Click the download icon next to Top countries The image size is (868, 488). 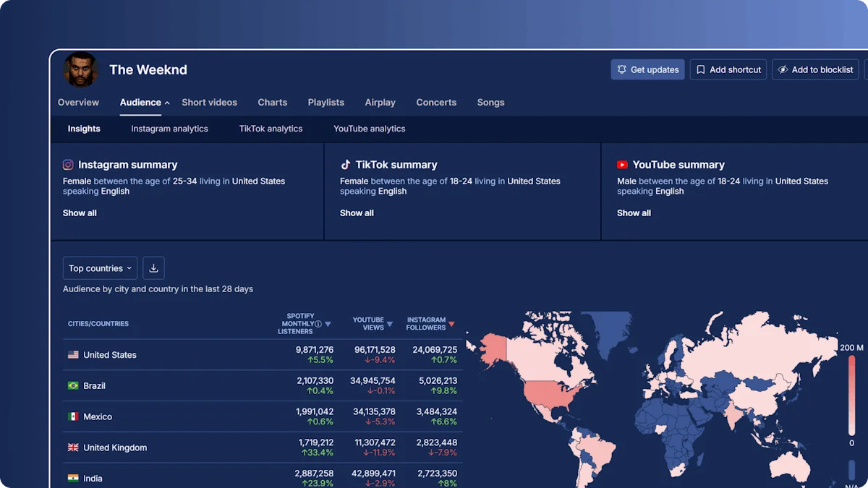153,267
